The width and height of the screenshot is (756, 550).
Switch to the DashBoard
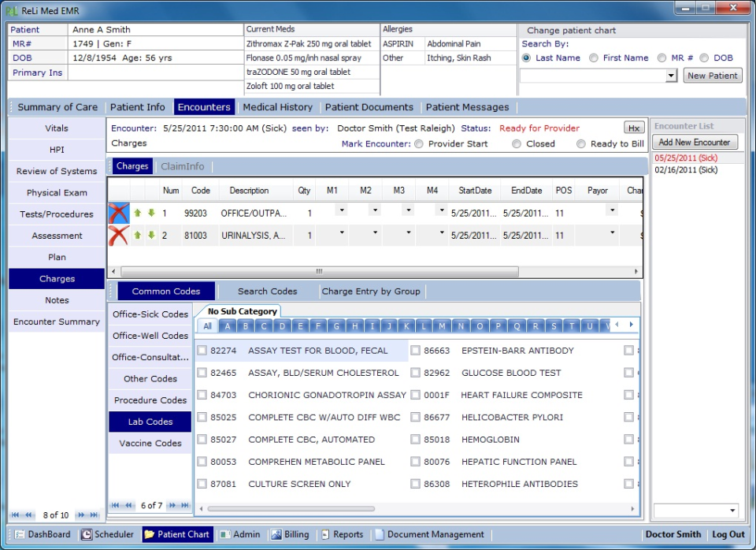point(41,533)
